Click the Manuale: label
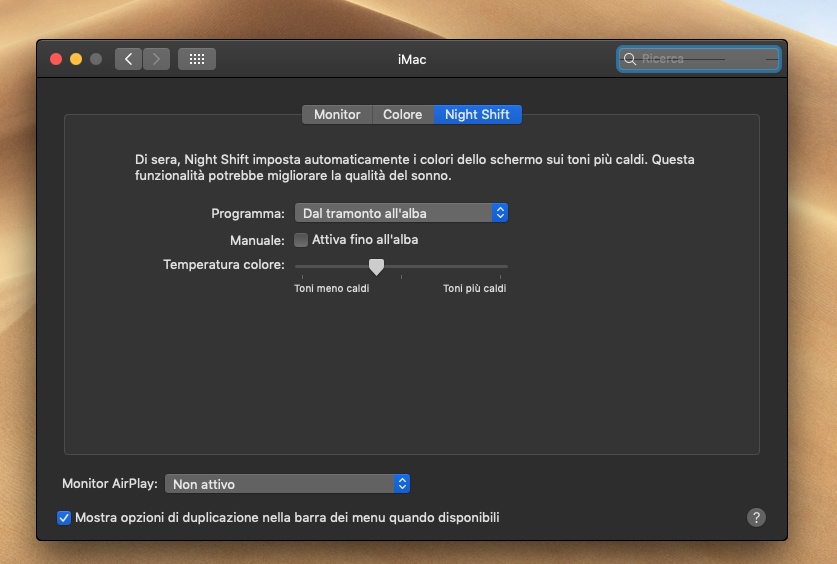Image resolution: width=837 pixels, height=564 pixels. [257, 241]
